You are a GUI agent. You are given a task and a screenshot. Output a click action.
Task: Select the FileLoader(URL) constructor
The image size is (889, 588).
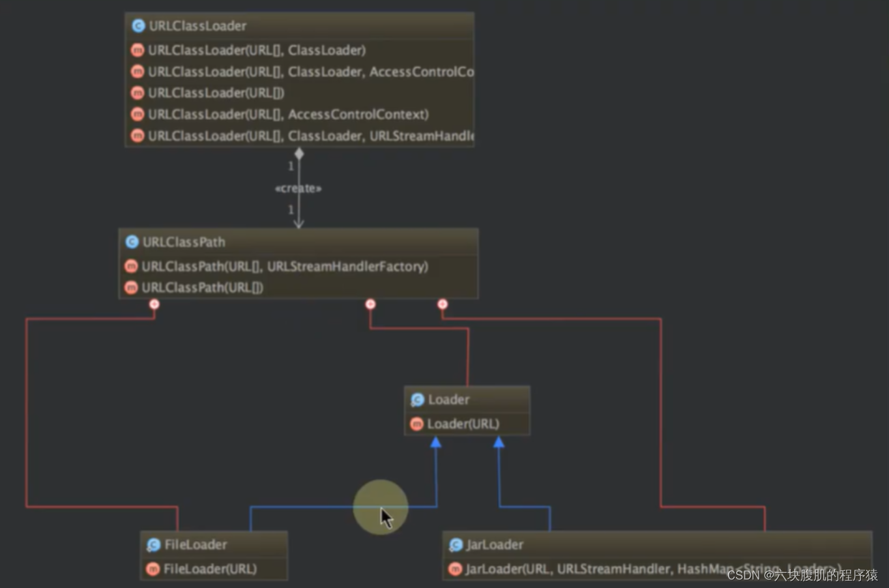point(210,569)
